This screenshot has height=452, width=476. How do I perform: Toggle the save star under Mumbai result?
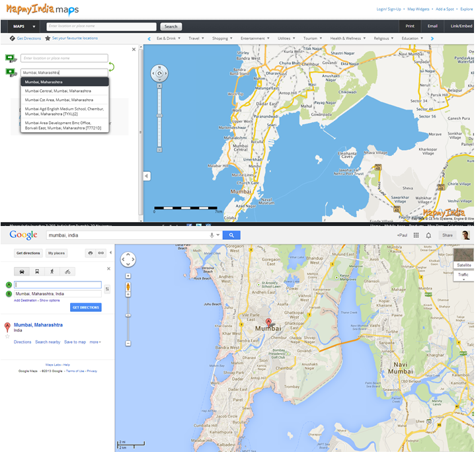7,336
